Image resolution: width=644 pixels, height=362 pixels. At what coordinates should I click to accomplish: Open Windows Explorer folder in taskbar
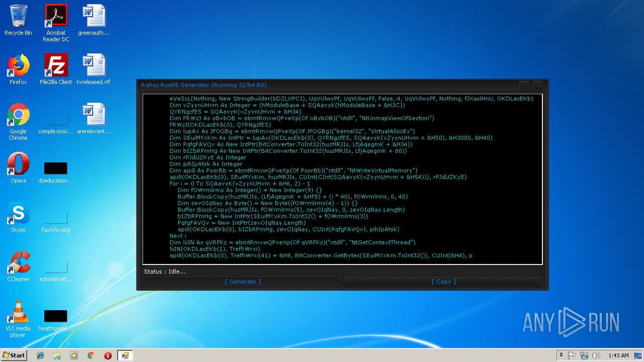tap(57, 355)
